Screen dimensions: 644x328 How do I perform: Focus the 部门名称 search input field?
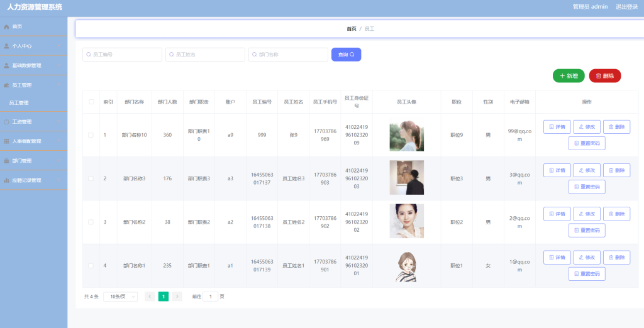coord(288,55)
